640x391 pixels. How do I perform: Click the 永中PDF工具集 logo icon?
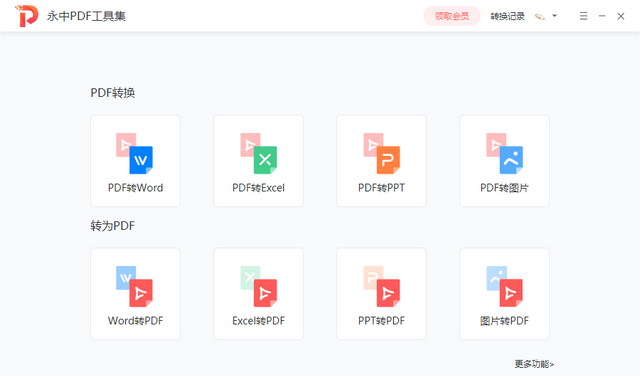pos(27,16)
